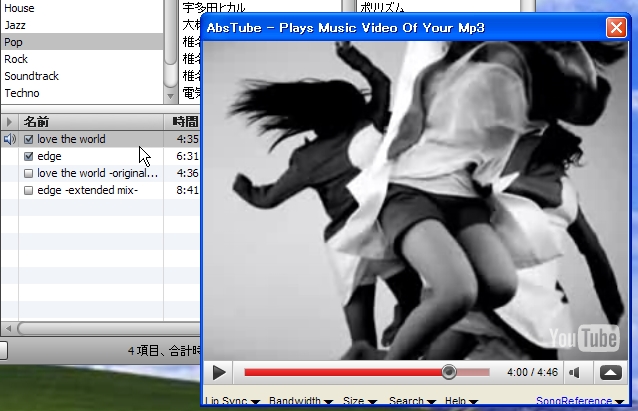Uncheck the 'edge' track checkbox
The width and height of the screenshot is (638, 411).
coord(28,156)
